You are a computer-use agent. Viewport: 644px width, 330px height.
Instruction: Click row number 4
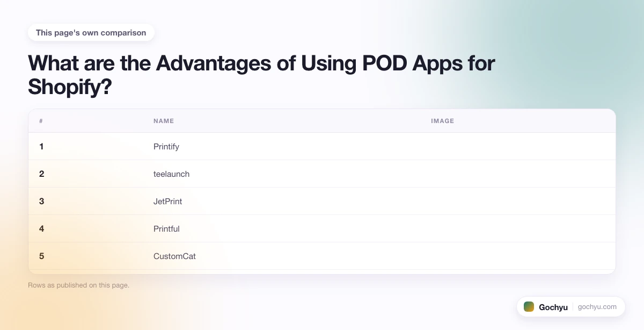pyautogui.click(x=42, y=228)
